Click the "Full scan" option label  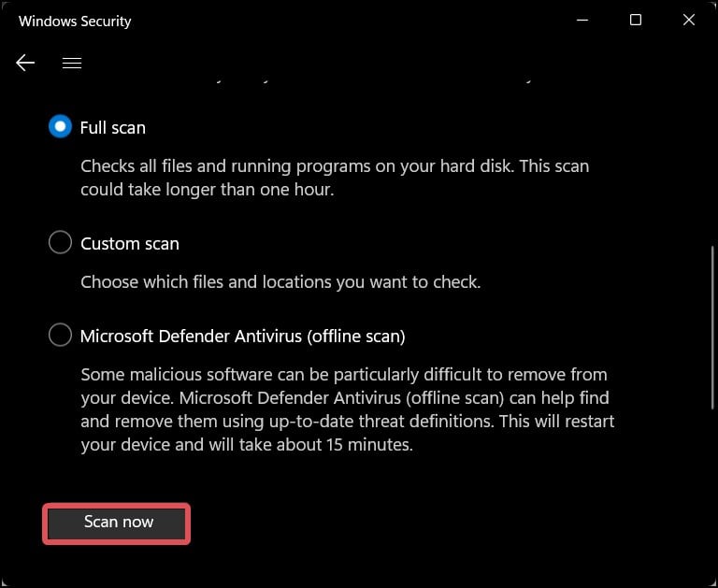pyautogui.click(x=113, y=127)
